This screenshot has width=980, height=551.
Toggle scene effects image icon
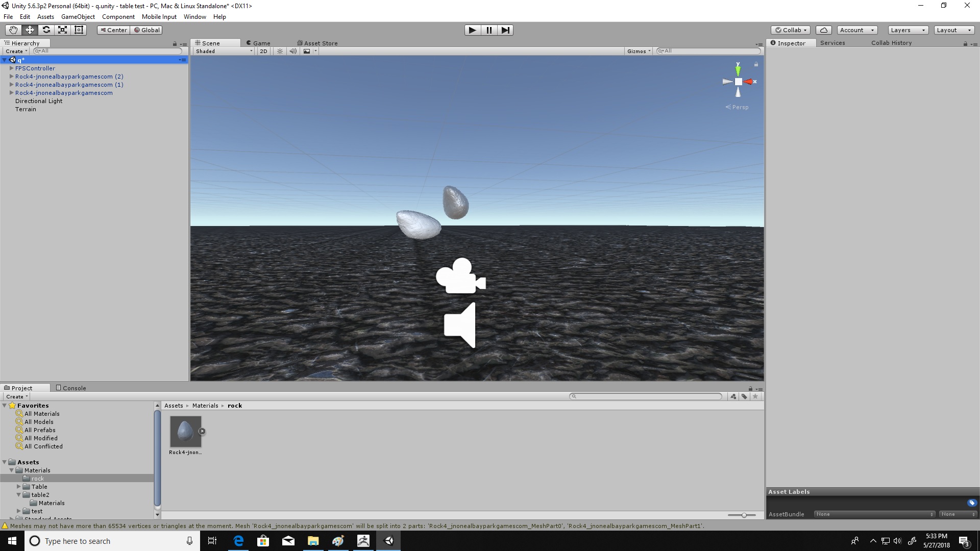coord(307,51)
